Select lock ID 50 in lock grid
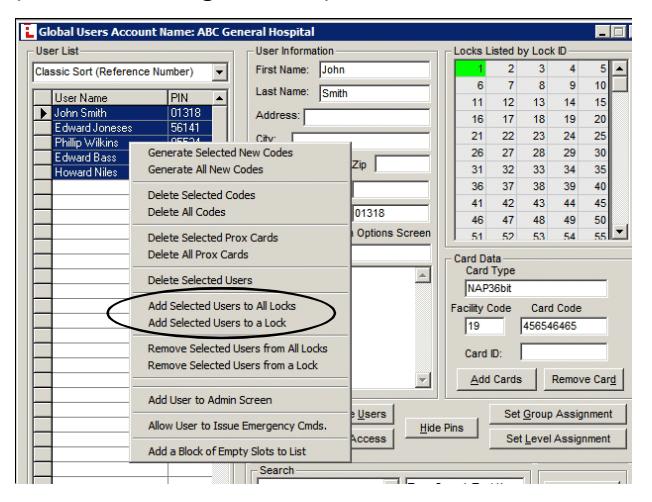 [593, 220]
